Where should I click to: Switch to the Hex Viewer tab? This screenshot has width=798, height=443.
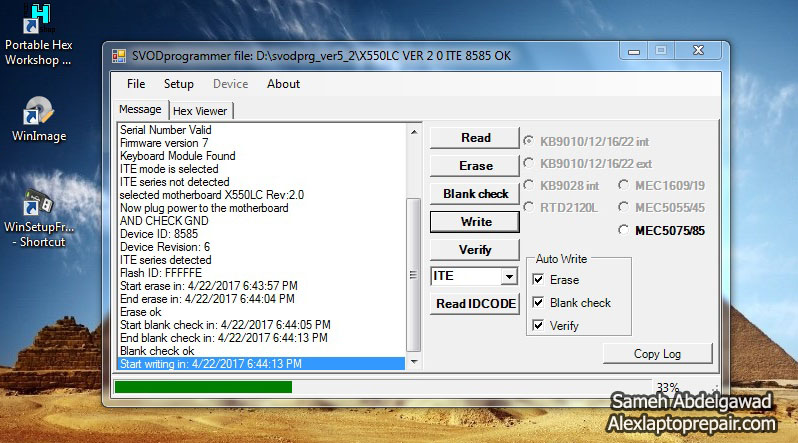200,111
